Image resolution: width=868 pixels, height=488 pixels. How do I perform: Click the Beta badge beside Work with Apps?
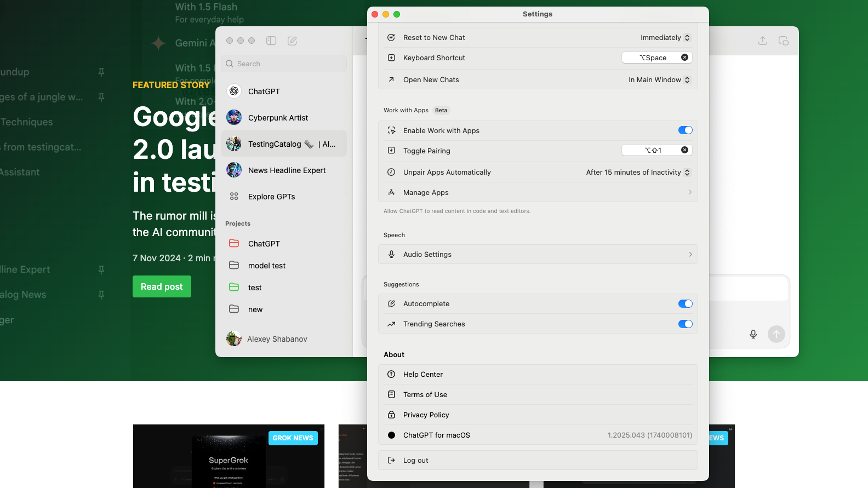pyautogui.click(x=441, y=111)
